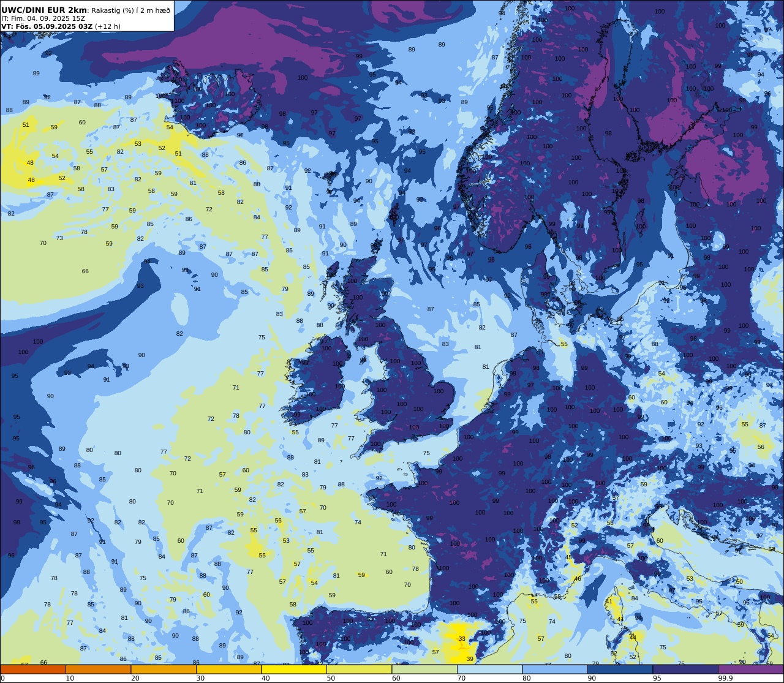
Task: Click the legend swatch below 10 percent
Action: click(33, 669)
